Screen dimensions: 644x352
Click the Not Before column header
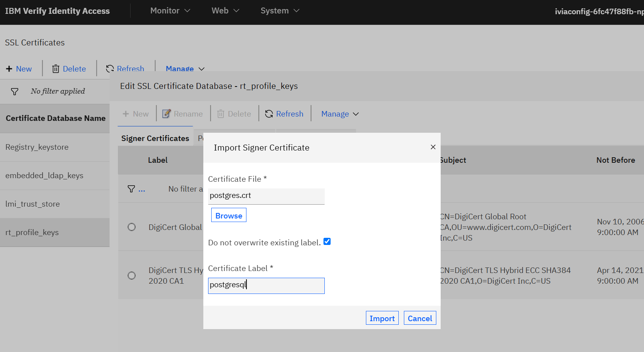616,160
